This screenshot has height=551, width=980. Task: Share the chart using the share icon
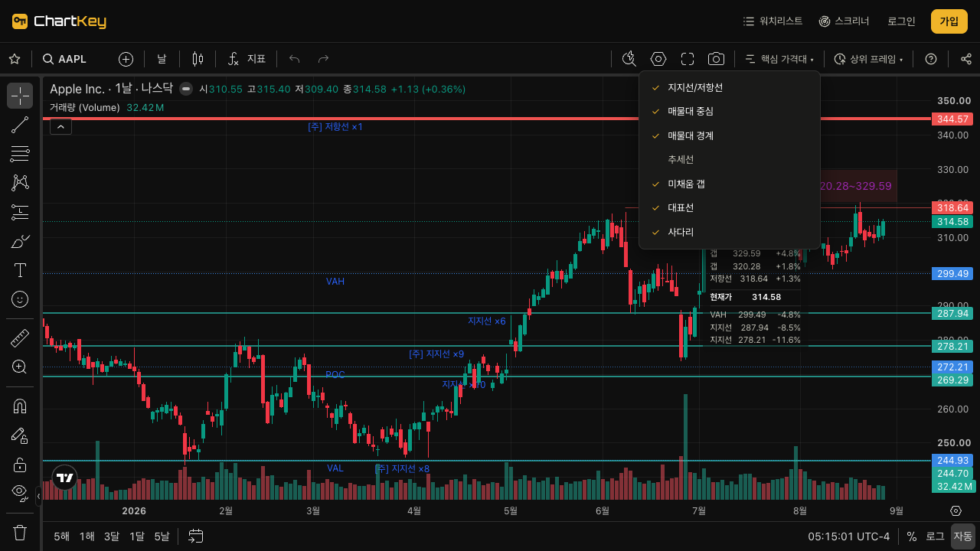(x=966, y=59)
